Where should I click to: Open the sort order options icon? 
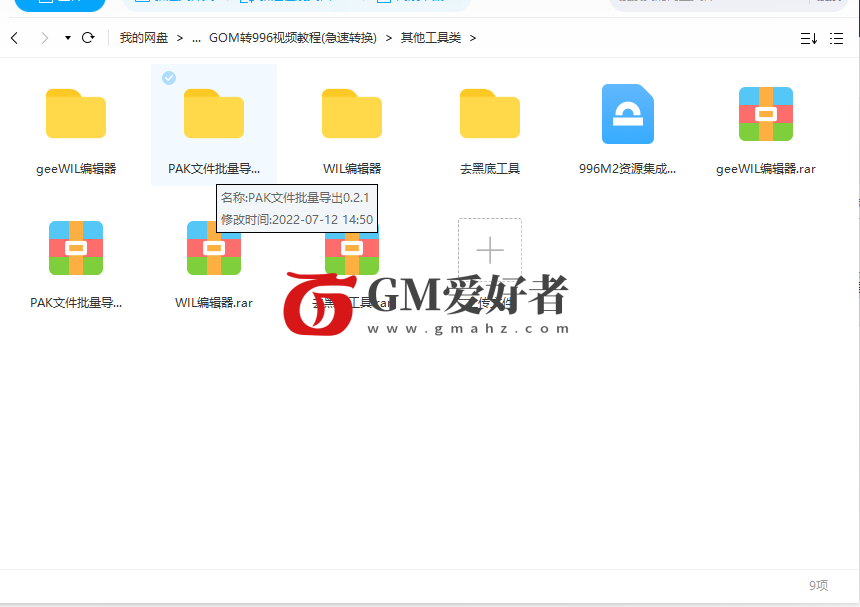click(808, 38)
